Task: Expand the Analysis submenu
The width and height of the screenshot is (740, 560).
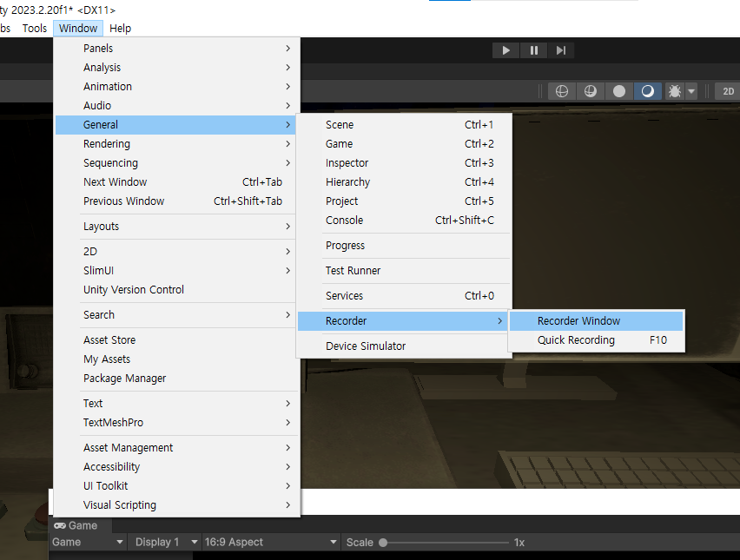Action: pos(177,68)
